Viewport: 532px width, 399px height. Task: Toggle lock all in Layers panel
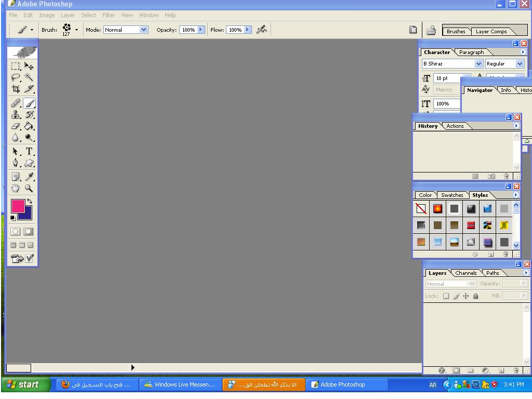476,296
